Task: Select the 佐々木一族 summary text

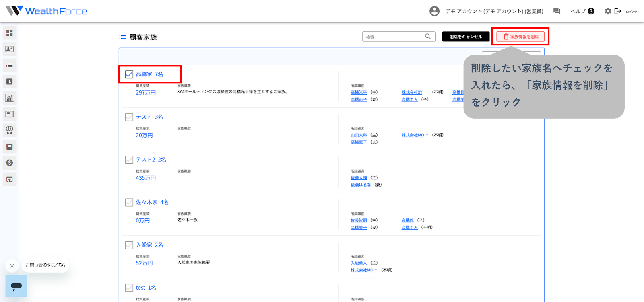Action: point(188,220)
